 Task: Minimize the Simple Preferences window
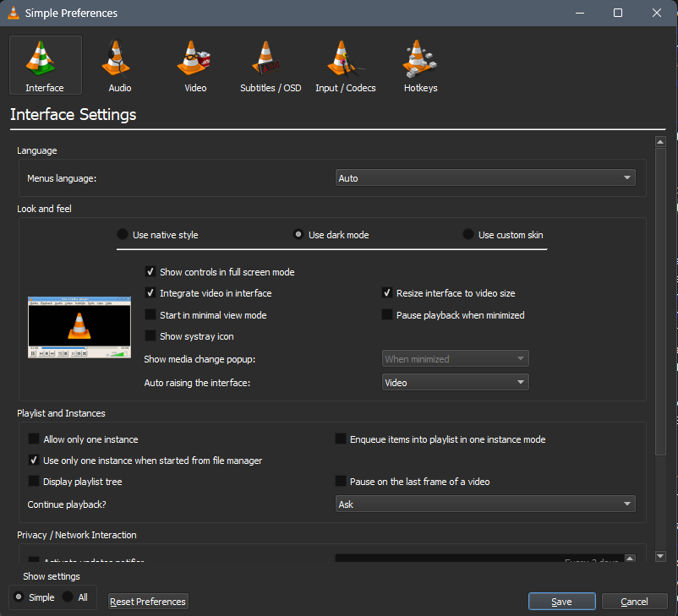[580, 13]
